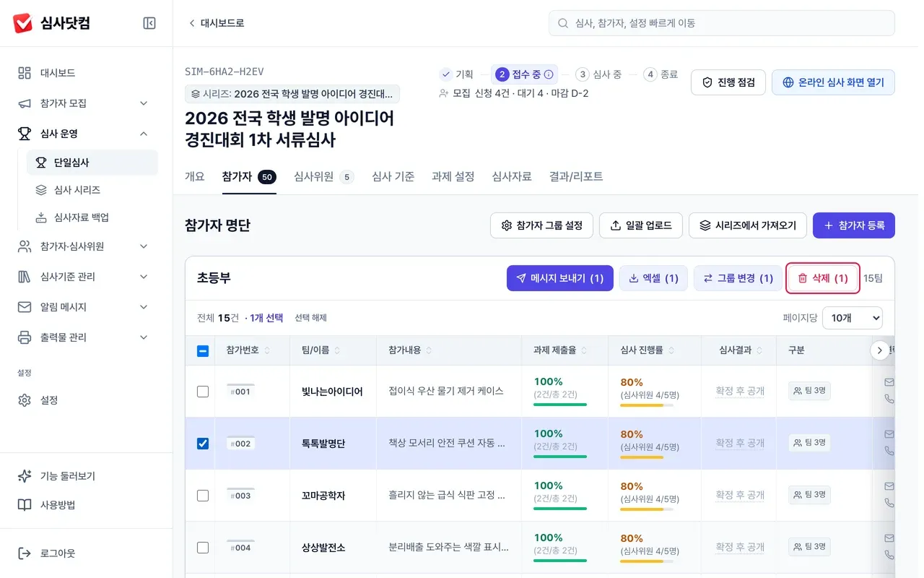Open 대시보드 from the sidebar
The image size is (924, 578).
click(x=87, y=73)
